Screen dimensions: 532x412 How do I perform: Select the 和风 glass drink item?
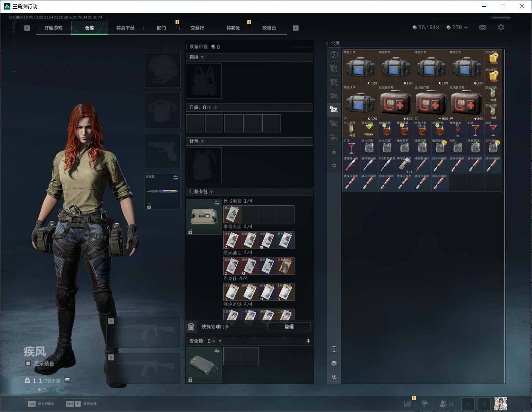(x=458, y=147)
